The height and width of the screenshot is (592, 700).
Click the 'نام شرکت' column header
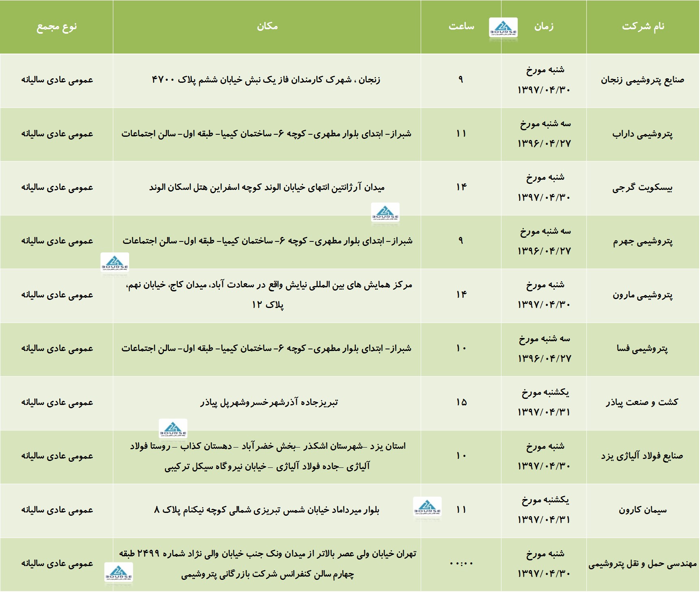pos(643,26)
